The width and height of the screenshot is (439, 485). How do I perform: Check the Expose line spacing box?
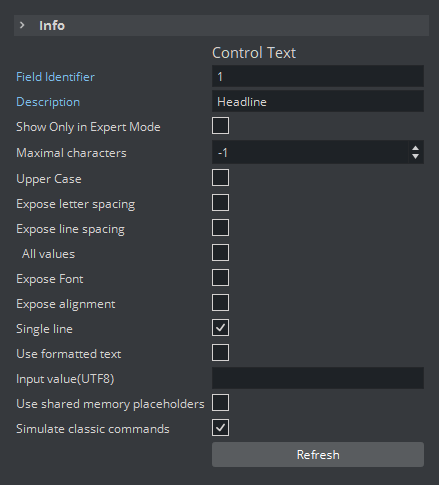click(x=220, y=228)
